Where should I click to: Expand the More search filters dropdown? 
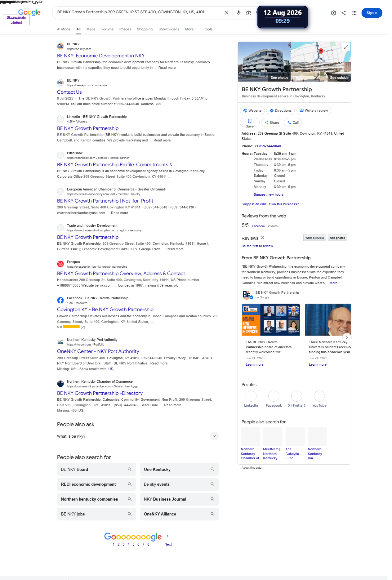click(x=191, y=29)
